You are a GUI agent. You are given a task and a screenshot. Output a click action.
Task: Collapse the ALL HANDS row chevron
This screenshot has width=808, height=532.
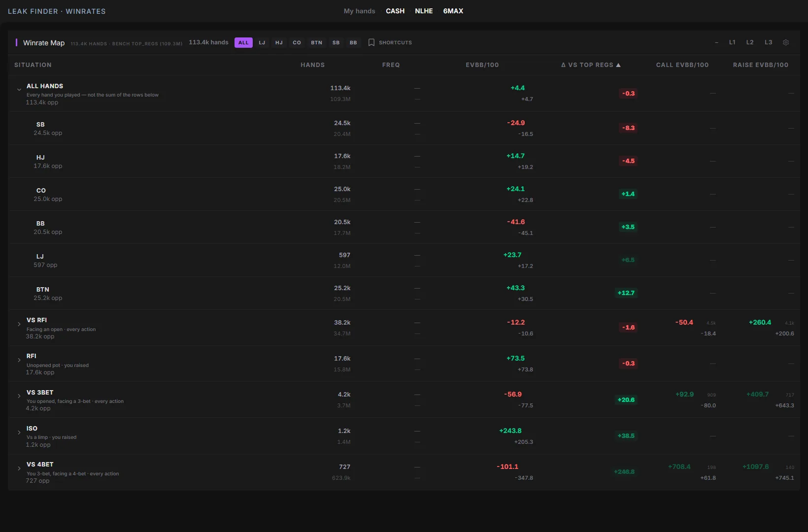click(x=19, y=90)
